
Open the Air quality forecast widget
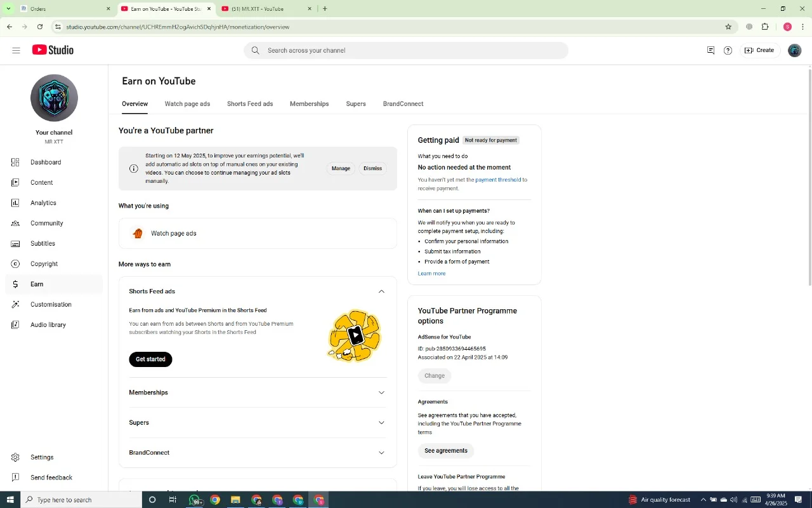coord(659,500)
